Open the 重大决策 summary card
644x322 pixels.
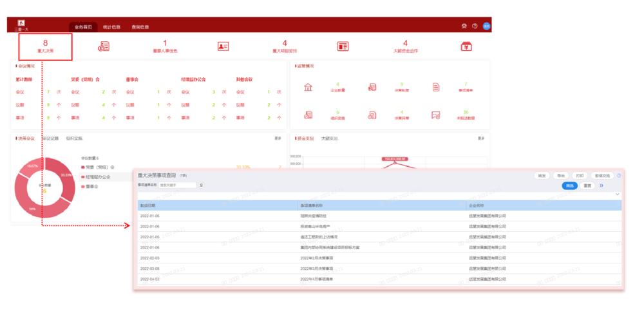[45, 46]
